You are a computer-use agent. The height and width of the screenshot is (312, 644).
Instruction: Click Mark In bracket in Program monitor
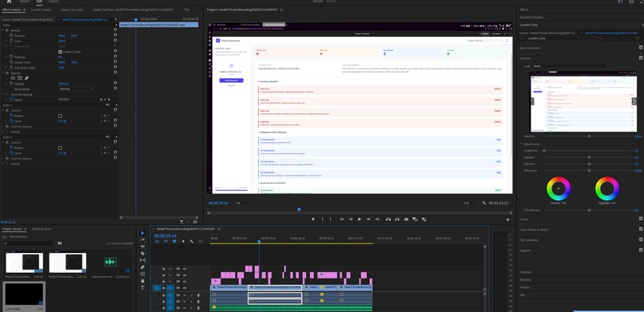(322, 219)
